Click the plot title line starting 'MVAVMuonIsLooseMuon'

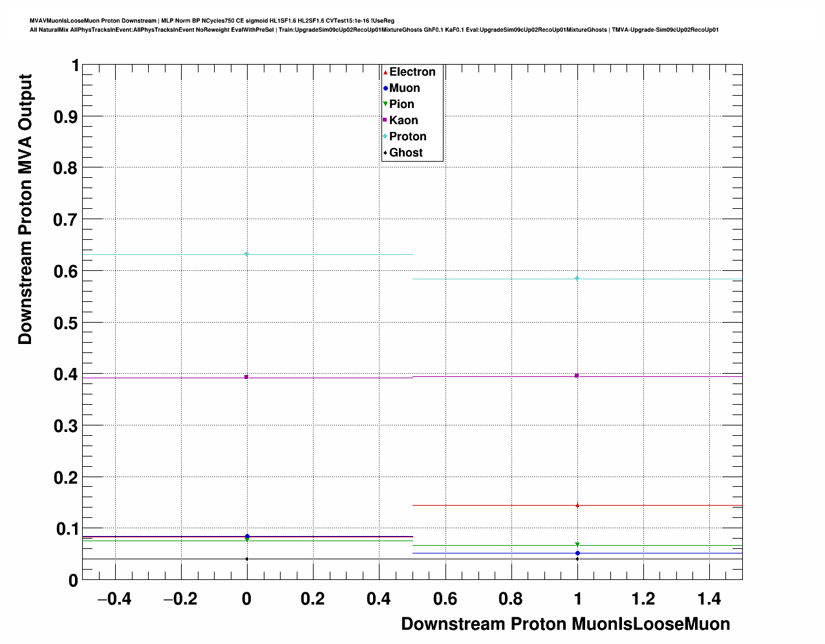click(212, 21)
